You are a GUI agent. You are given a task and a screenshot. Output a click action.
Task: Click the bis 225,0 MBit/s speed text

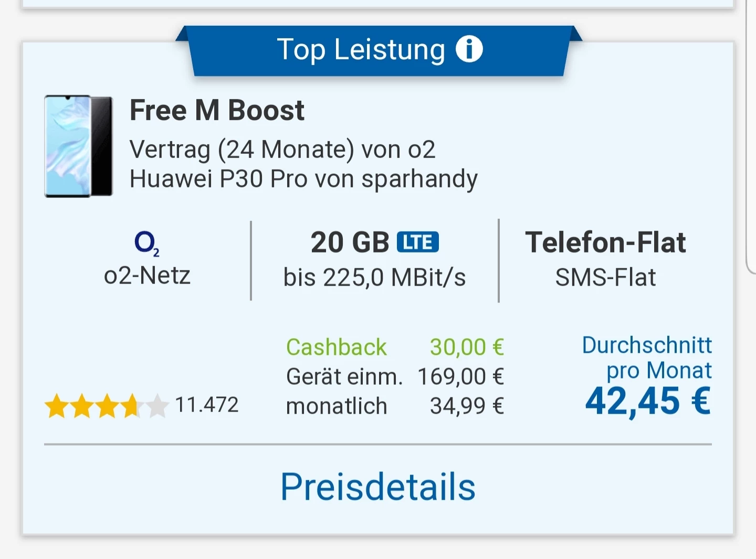[x=374, y=277]
